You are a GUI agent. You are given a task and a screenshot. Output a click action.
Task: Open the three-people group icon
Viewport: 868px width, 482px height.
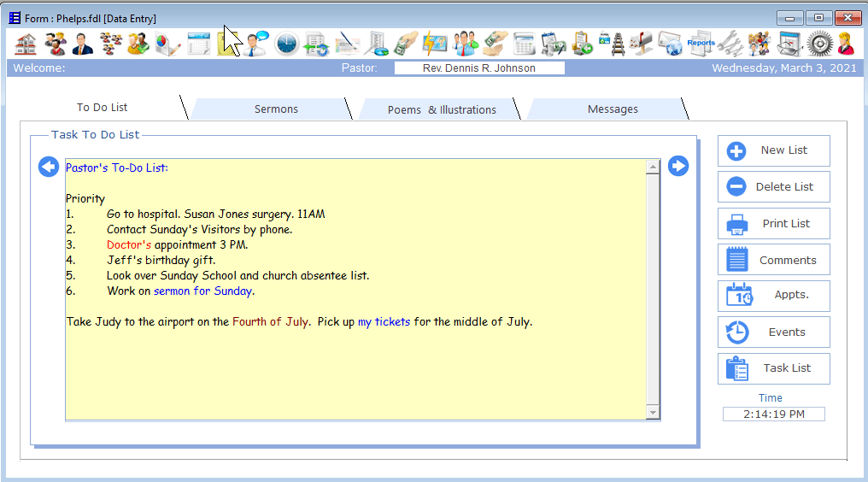[55, 44]
